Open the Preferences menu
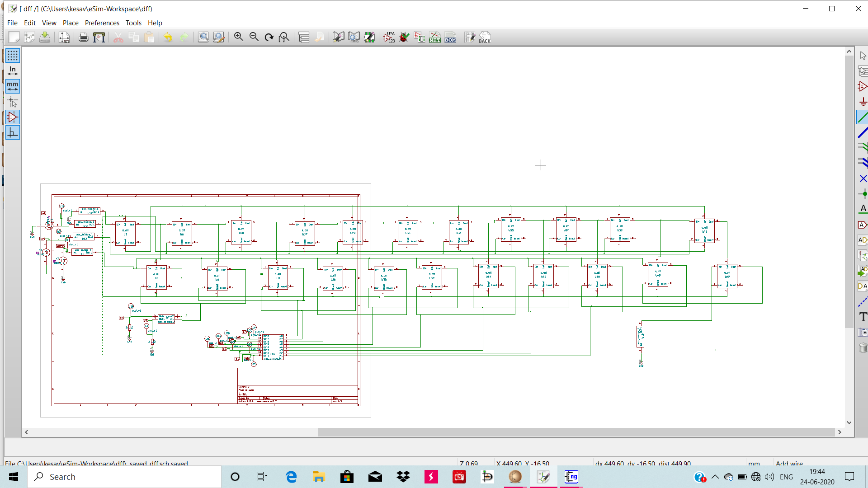Viewport: 868px width, 488px height. pyautogui.click(x=102, y=23)
